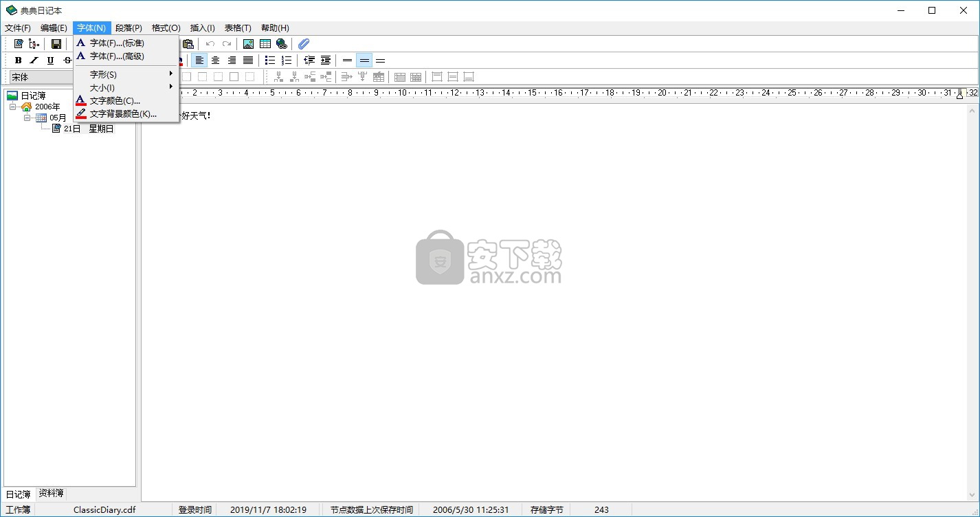This screenshot has height=517, width=980.
Task: Insert a picture with the image icon
Action: [249, 44]
